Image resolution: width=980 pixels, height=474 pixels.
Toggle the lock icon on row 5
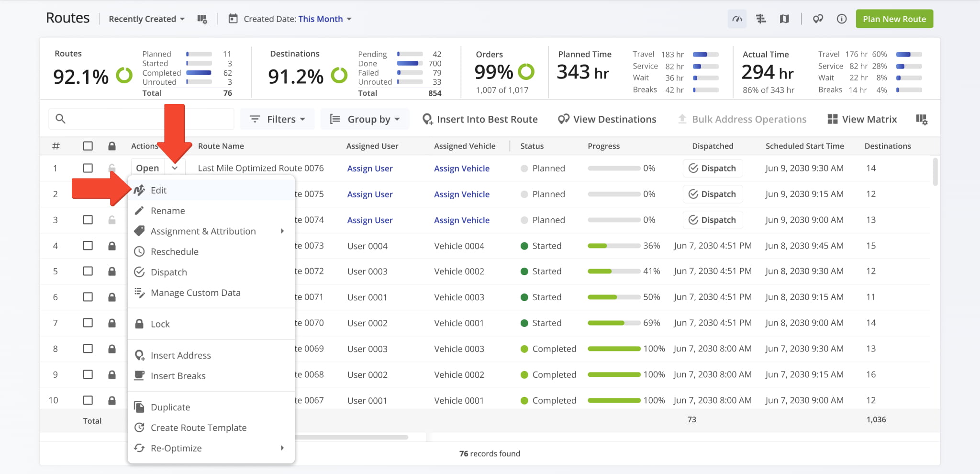coord(112,271)
